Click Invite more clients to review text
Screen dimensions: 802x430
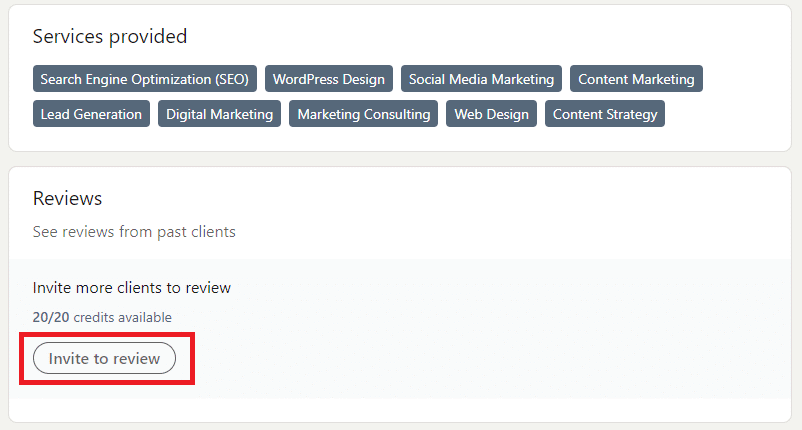coord(131,287)
